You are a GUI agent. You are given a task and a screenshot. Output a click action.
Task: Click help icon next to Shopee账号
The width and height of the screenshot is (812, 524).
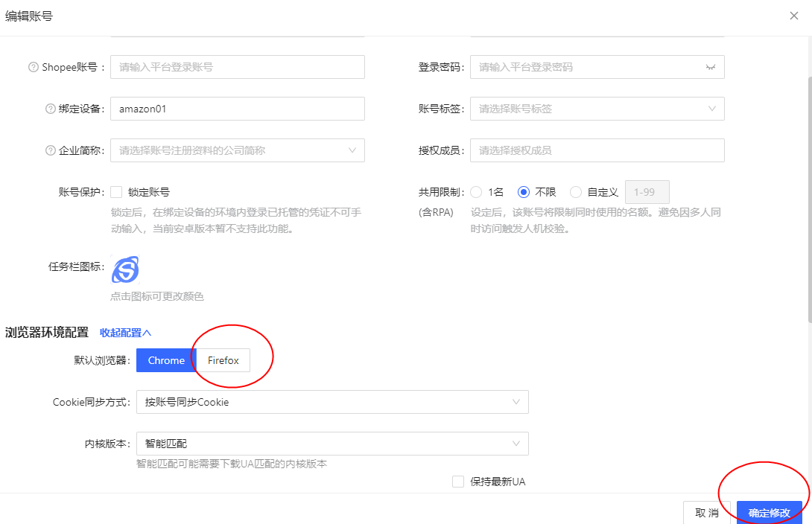coord(33,67)
